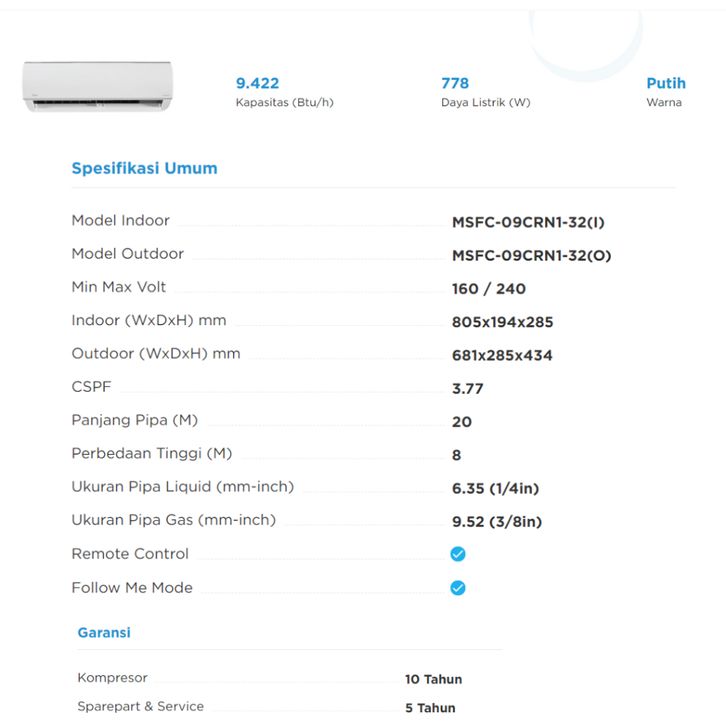
Task: Click the Perbedaan Tinggi (M) label
Action: [x=151, y=453]
